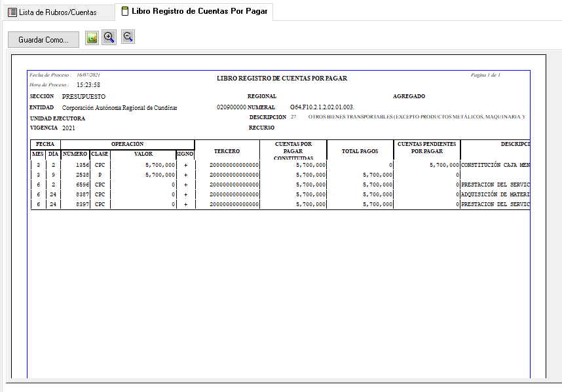
Task: Click the TERCERO column header
Action: (227, 151)
